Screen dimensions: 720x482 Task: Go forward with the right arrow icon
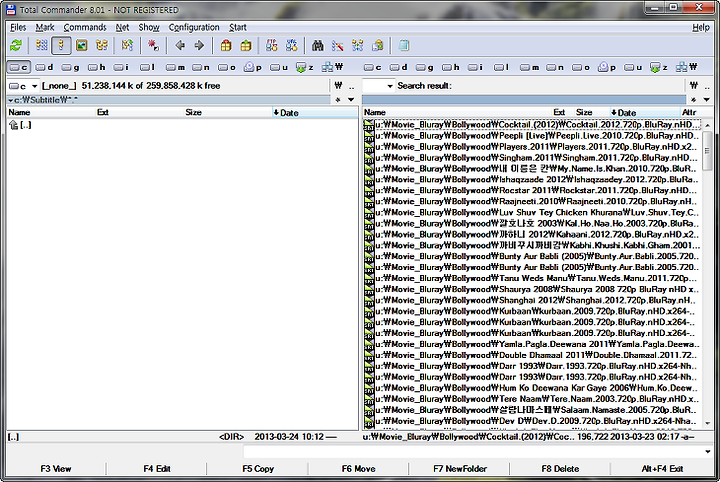click(199, 45)
